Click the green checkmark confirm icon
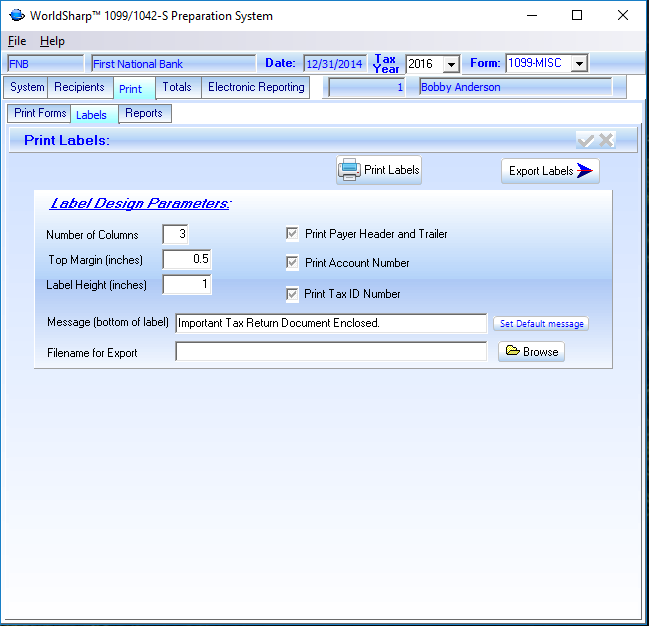 (x=586, y=140)
